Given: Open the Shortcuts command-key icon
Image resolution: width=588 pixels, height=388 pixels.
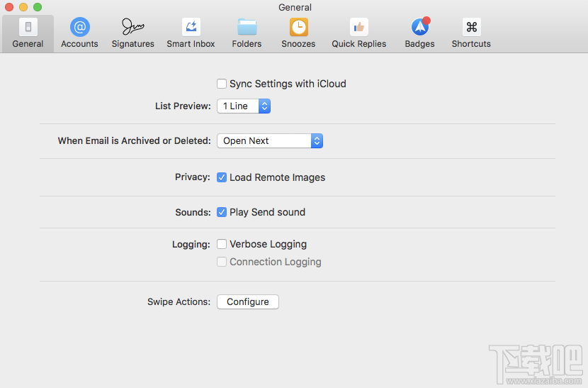Looking at the screenshot, I should point(471,27).
